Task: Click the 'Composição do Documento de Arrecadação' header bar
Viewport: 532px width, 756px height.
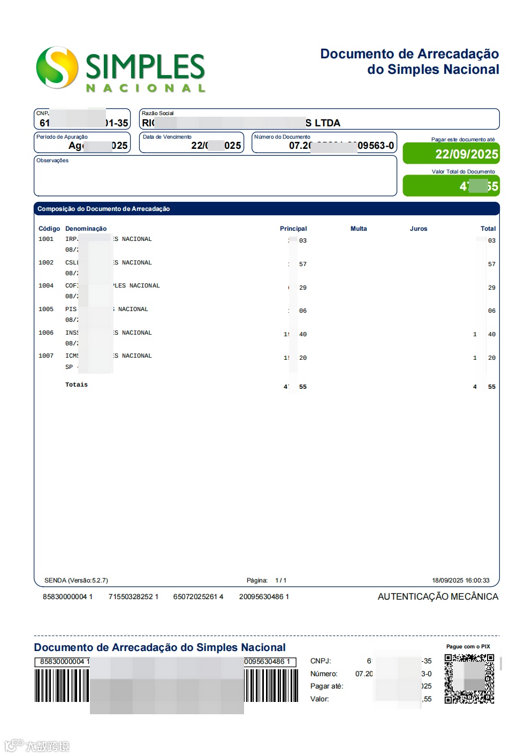Action: click(x=267, y=209)
